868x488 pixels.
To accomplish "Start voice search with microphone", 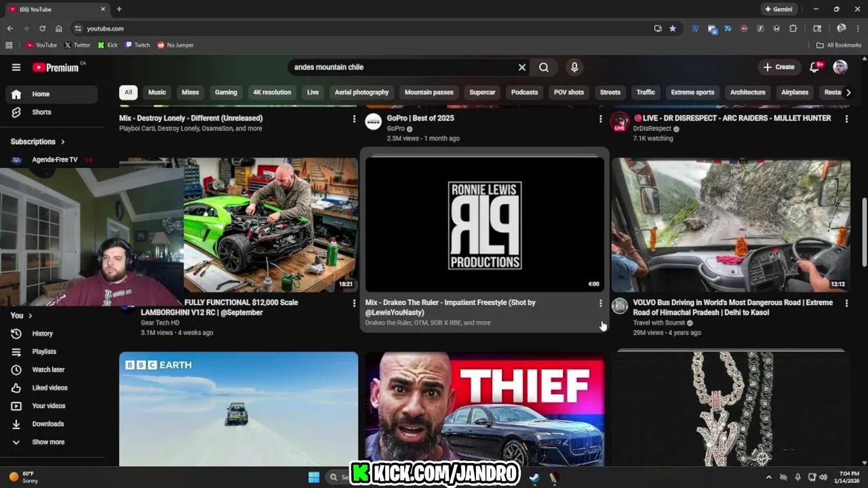I will pos(574,67).
